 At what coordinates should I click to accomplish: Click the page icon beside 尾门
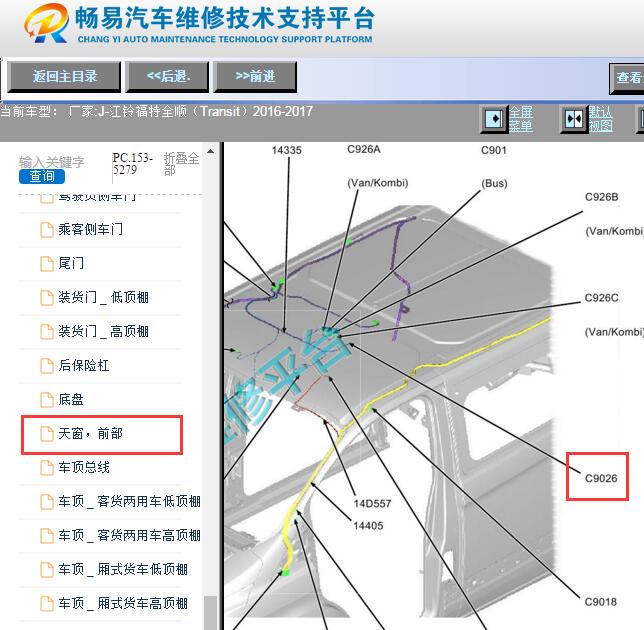pyautogui.click(x=46, y=264)
